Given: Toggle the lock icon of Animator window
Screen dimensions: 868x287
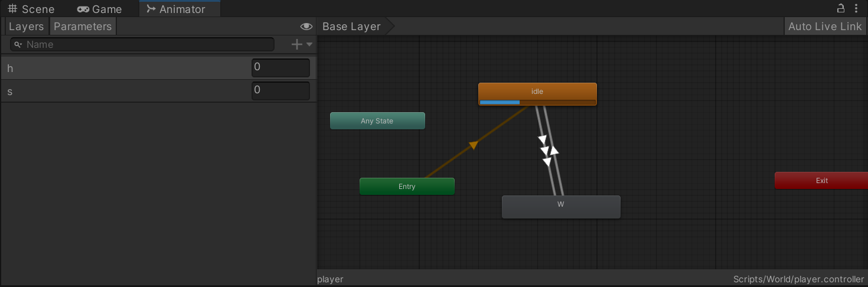Looking at the screenshot, I should [x=840, y=8].
